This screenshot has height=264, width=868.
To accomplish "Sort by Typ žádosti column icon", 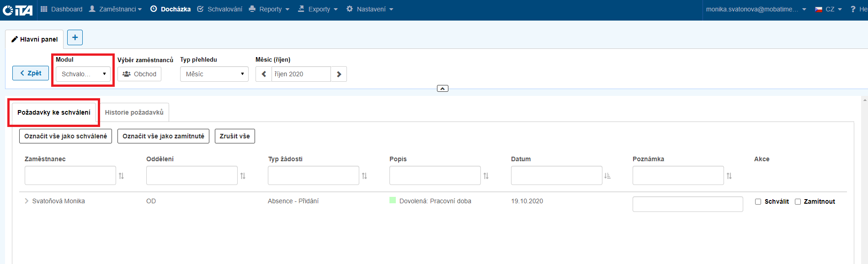I will [x=364, y=176].
